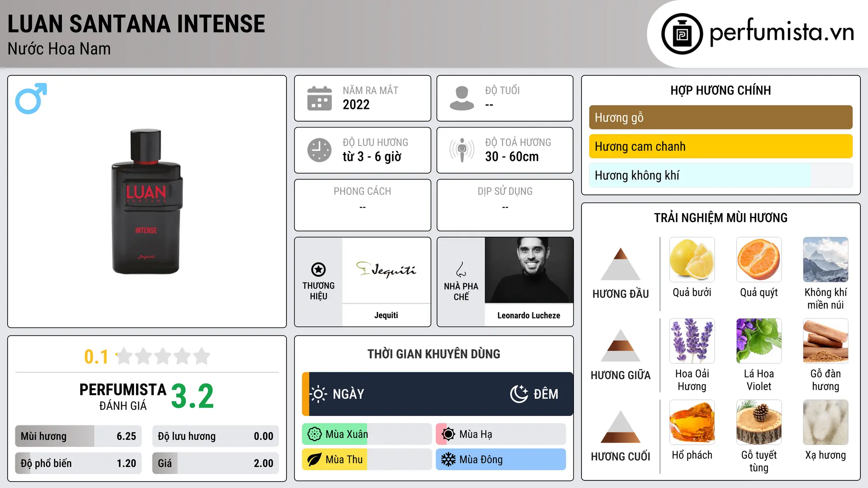The height and width of the screenshot is (488, 868).
Task: Open the Gỗ tuyết tùng note image
Action: point(759,422)
